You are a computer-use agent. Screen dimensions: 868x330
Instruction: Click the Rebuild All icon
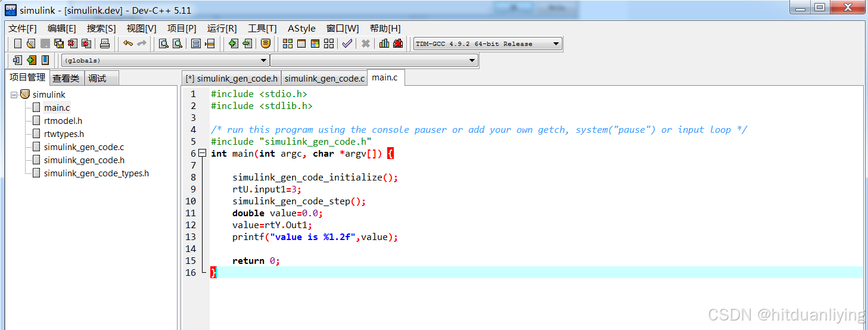pyautogui.click(x=329, y=43)
